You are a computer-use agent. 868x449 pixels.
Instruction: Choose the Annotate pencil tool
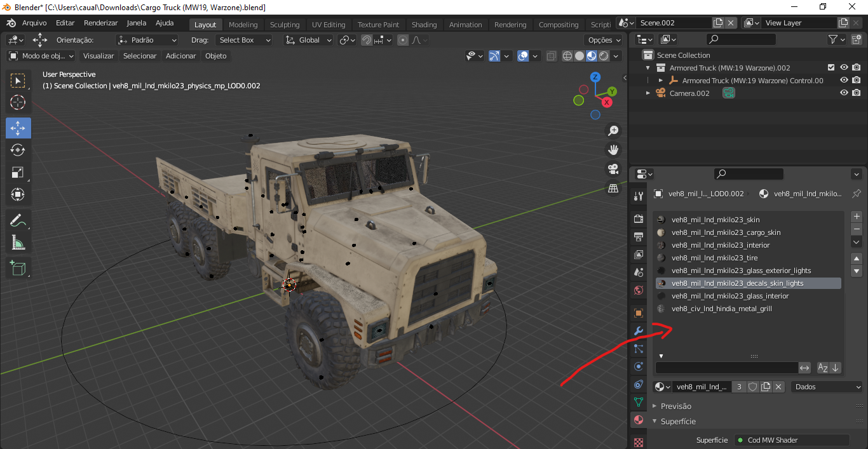(18, 220)
